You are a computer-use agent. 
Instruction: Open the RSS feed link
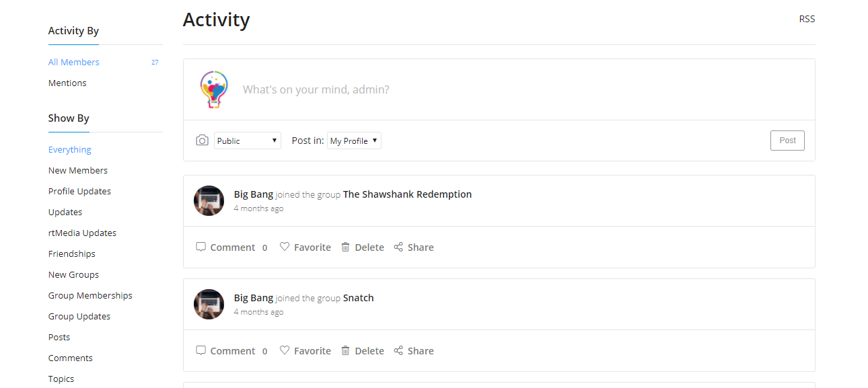[807, 19]
